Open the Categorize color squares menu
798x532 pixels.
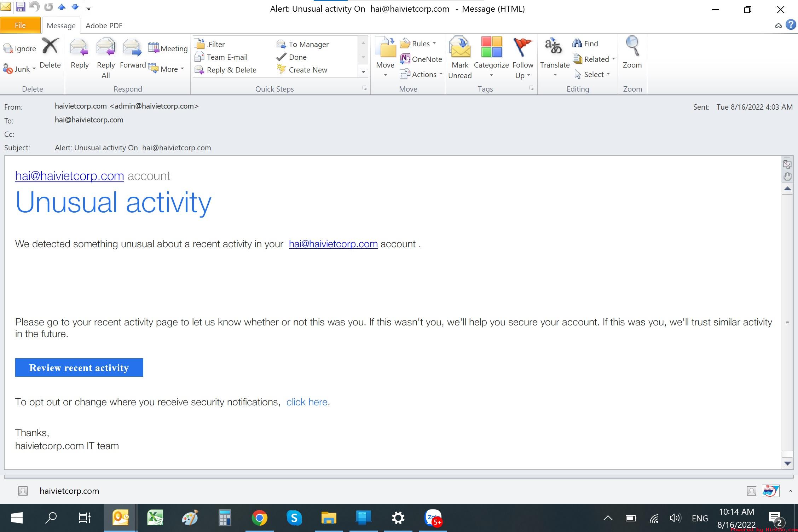[x=491, y=48]
